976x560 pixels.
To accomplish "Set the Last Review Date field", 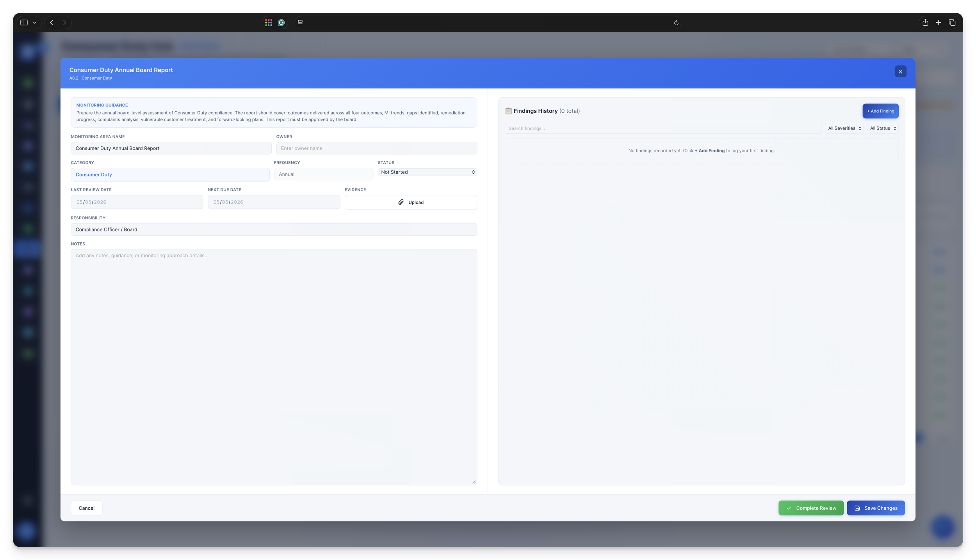I will (x=137, y=202).
